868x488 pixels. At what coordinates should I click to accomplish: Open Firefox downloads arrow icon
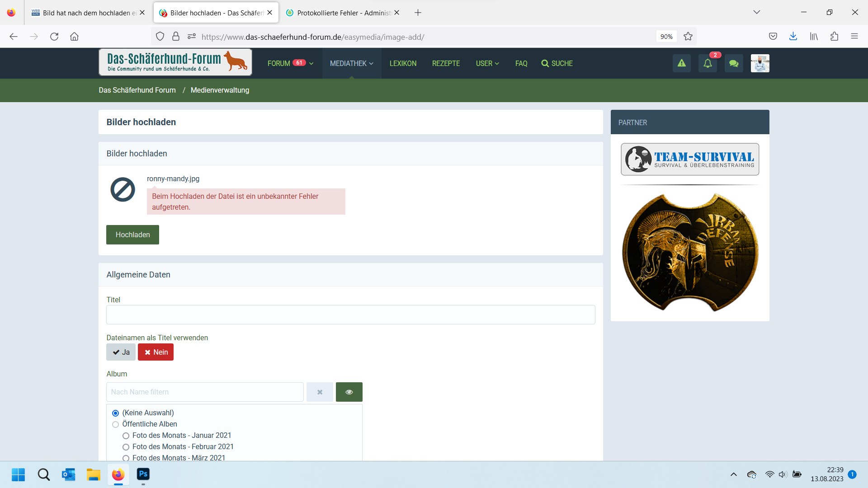click(x=793, y=37)
